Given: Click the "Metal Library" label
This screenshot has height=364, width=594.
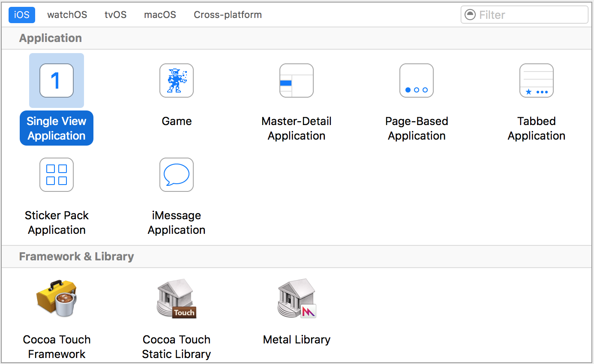Looking at the screenshot, I should pyautogui.click(x=297, y=340).
